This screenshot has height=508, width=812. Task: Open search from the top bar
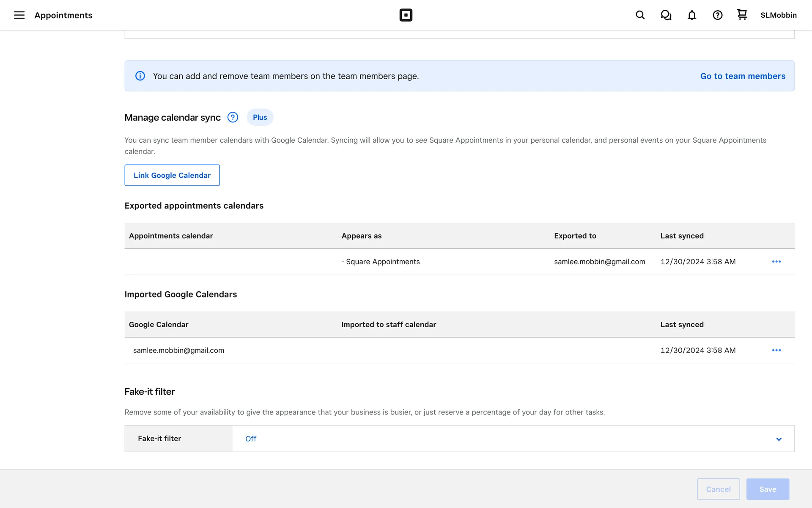640,15
